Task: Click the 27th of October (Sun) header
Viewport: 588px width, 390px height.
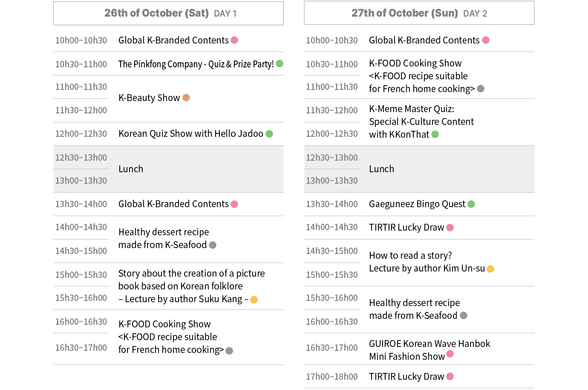Action: pyautogui.click(x=419, y=13)
